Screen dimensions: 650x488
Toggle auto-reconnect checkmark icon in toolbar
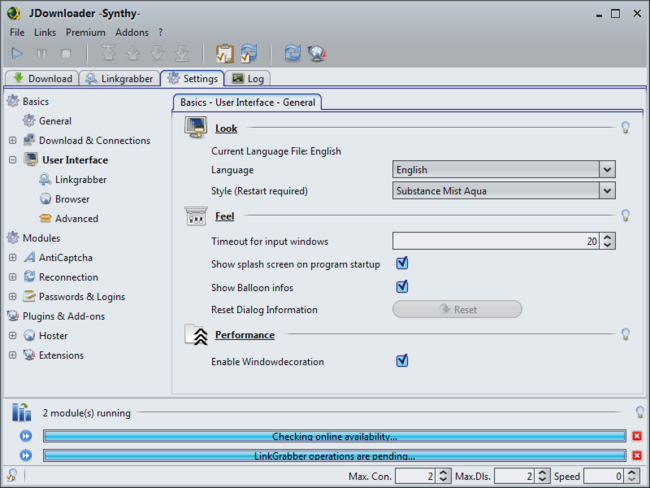(249, 53)
